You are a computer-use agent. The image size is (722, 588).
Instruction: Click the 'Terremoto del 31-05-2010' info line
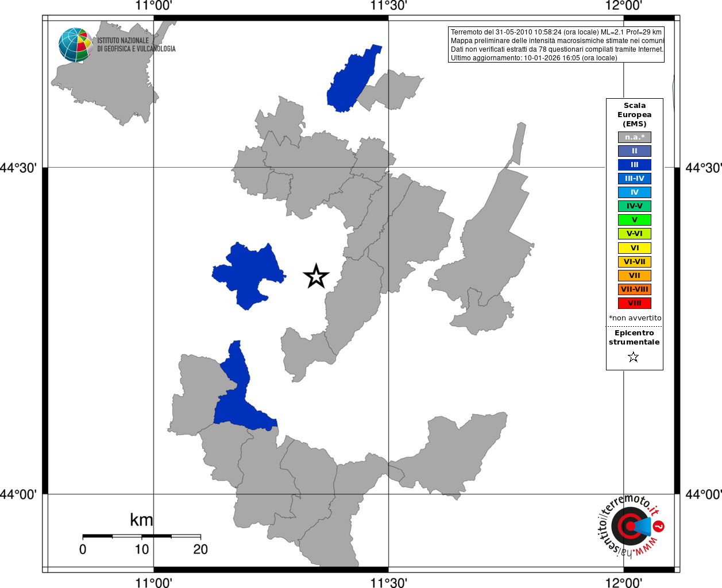pyautogui.click(x=556, y=32)
